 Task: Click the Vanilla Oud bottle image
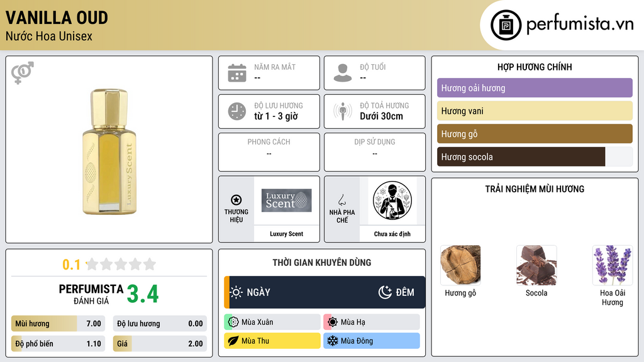[x=109, y=151]
